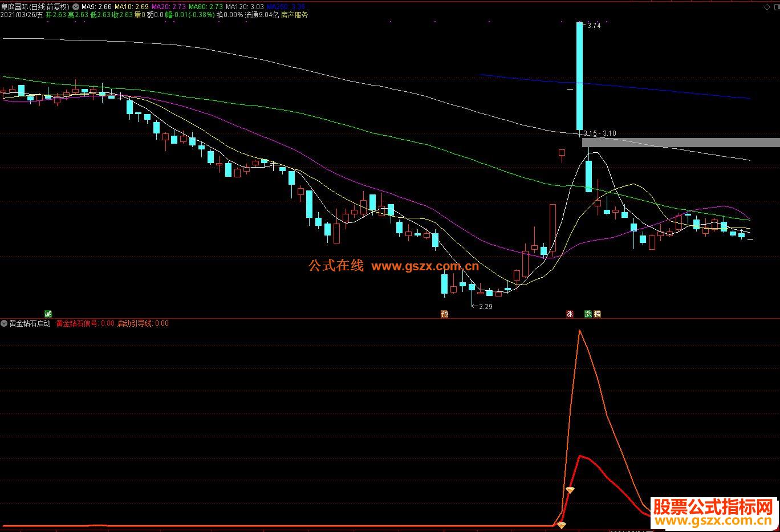Select the MA20: 2.73 label
Screen dimensions: 780x532
tap(169, 7)
